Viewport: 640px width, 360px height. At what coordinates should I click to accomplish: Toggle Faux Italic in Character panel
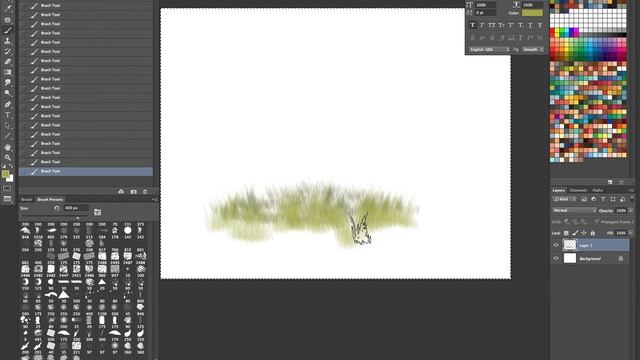pos(482,25)
